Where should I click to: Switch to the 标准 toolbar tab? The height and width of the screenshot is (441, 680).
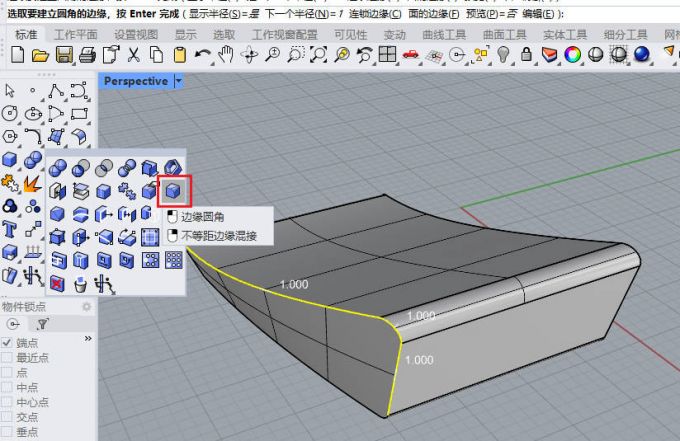point(26,34)
